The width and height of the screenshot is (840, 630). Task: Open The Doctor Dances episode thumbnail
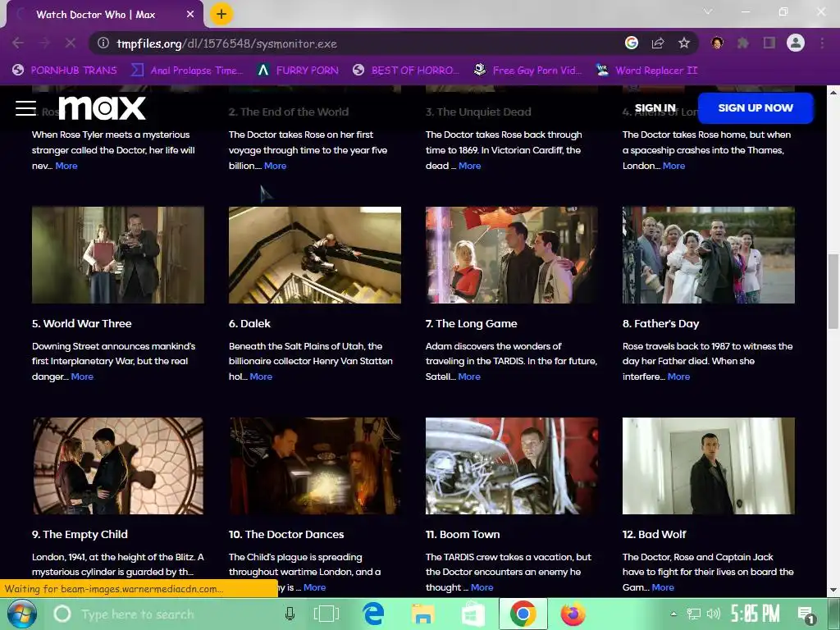pyautogui.click(x=315, y=466)
